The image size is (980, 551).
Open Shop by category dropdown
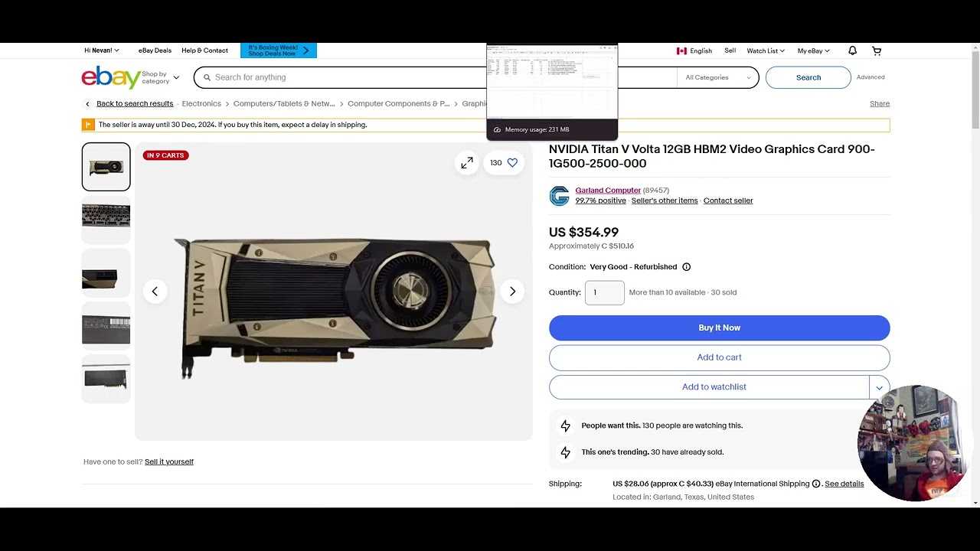160,77
